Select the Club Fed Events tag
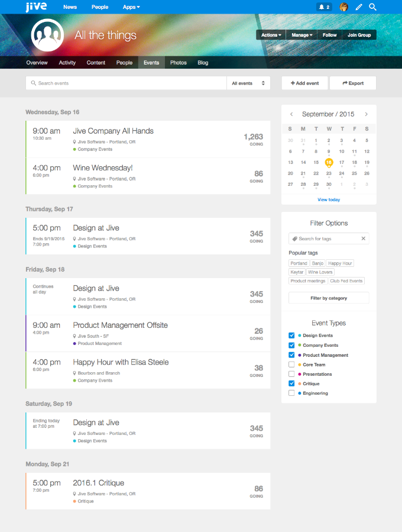Image resolution: width=402 pixels, height=532 pixels. point(346,281)
